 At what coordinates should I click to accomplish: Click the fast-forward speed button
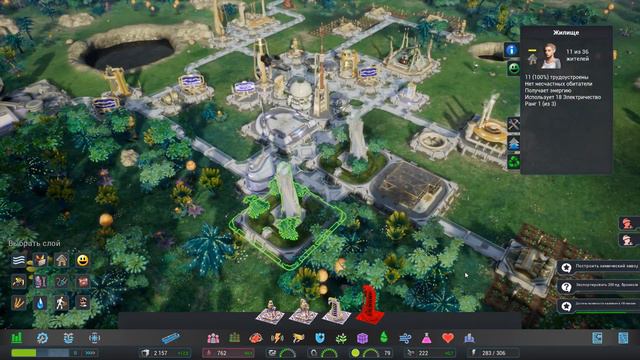(90, 353)
